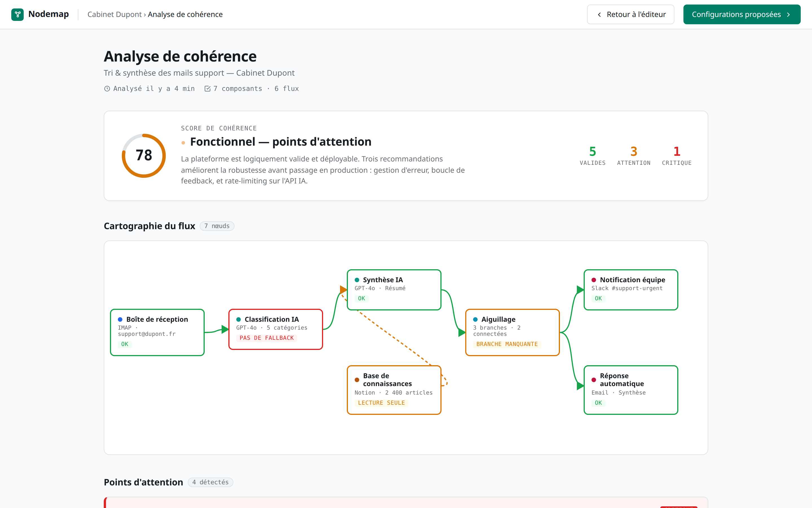This screenshot has height=508, width=812.
Task: Click the red dot on 'Réponse automatique'
Action: coord(594,380)
